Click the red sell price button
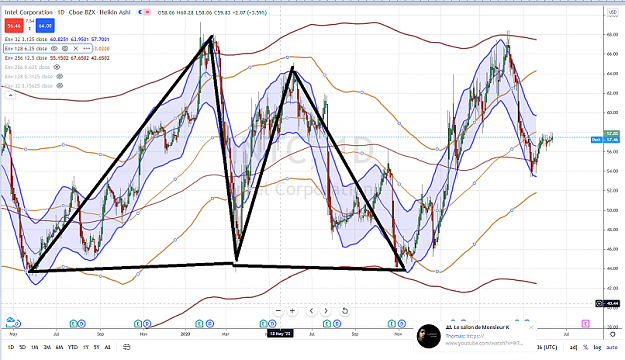Screen dimensions: 625x360 pyautogui.click(x=14, y=26)
